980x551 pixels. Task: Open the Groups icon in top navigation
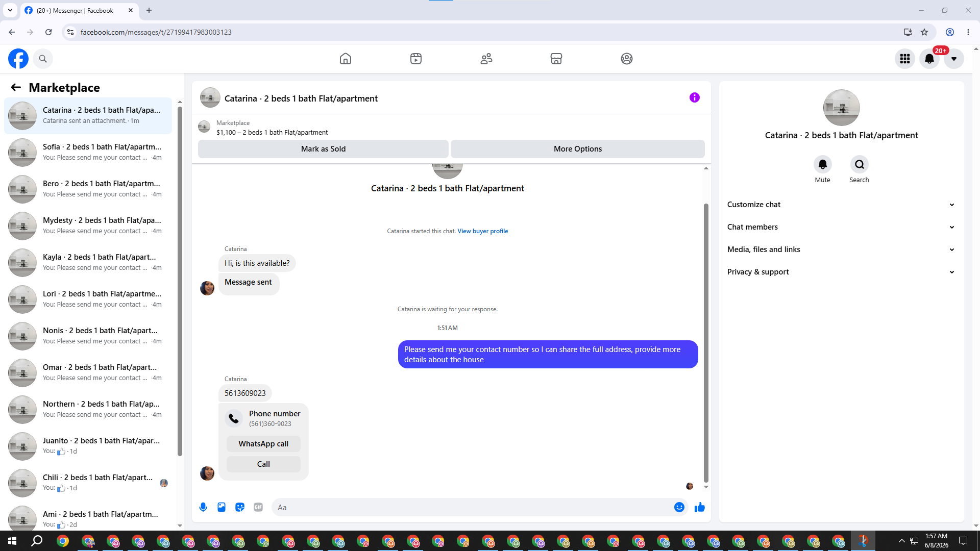point(627,59)
